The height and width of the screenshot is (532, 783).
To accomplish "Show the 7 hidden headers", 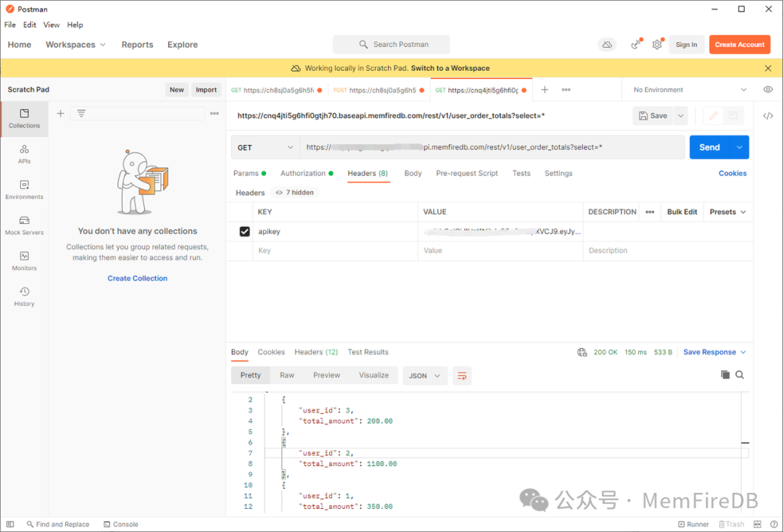I will (x=294, y=193).
